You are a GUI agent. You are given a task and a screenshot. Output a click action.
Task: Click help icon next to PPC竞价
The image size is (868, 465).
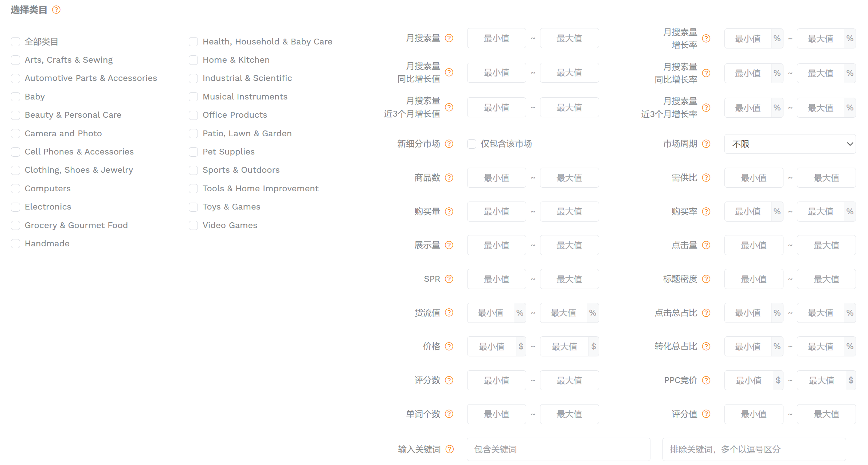[706, 380]
